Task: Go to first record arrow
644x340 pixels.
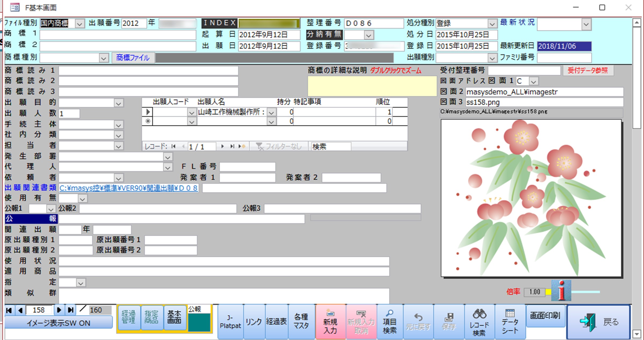Action: [9, 310]
